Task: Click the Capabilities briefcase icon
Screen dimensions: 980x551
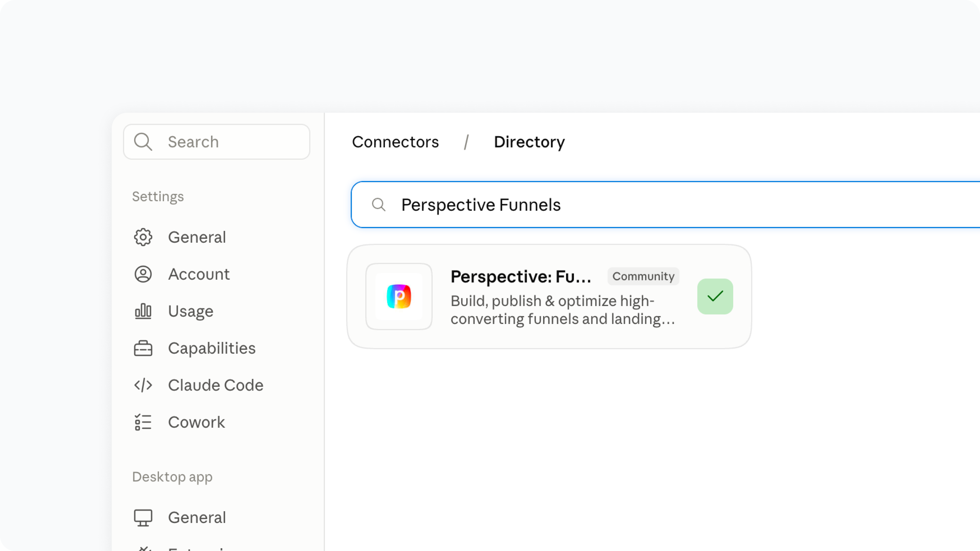Action: (143, 348)
